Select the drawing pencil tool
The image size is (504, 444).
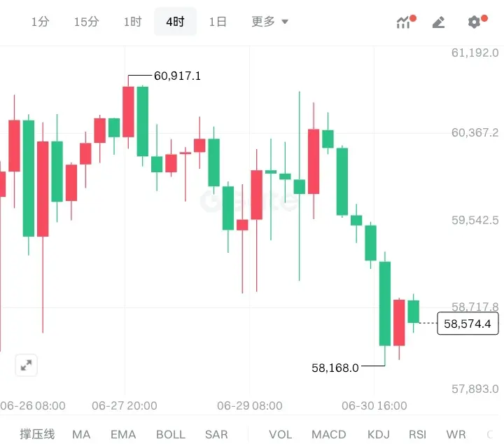tap(438, 22)
